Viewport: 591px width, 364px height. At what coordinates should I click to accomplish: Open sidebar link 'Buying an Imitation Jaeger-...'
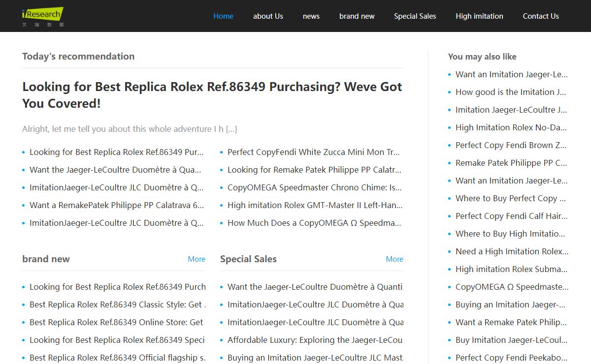click(x=510, y=304)
